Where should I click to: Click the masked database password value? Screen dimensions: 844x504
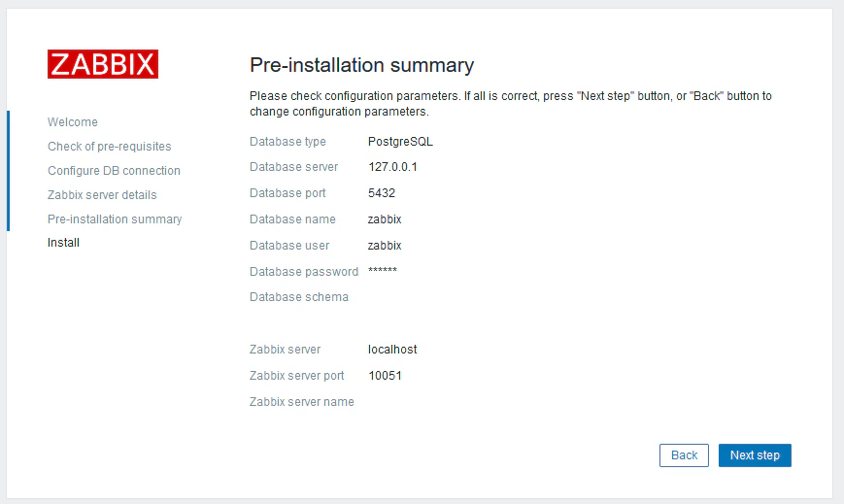pos(383,270)
